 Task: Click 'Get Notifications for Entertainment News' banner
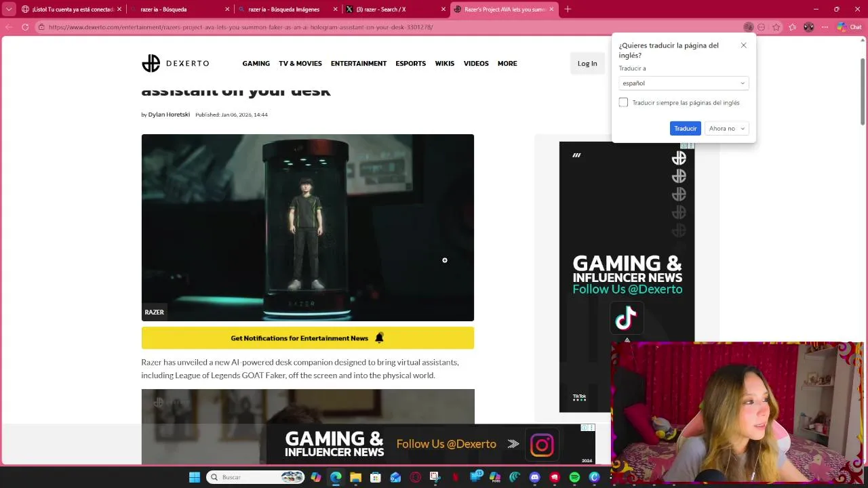point(308,338)
